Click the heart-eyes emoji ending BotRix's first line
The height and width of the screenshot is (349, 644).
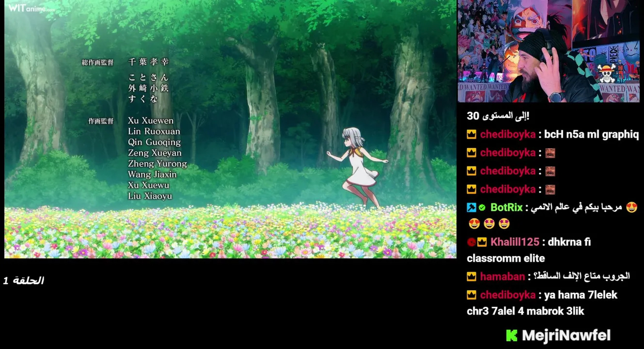pos(631,207)
